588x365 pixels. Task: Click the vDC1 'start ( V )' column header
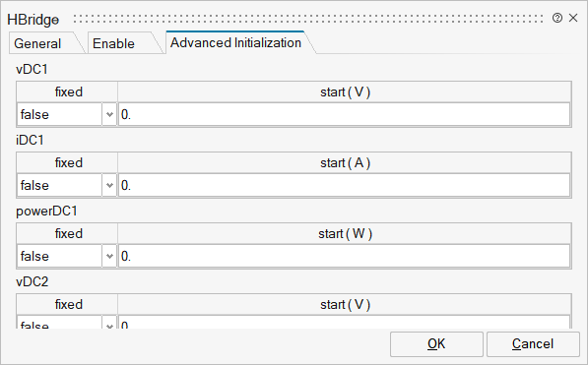point(345,91)
